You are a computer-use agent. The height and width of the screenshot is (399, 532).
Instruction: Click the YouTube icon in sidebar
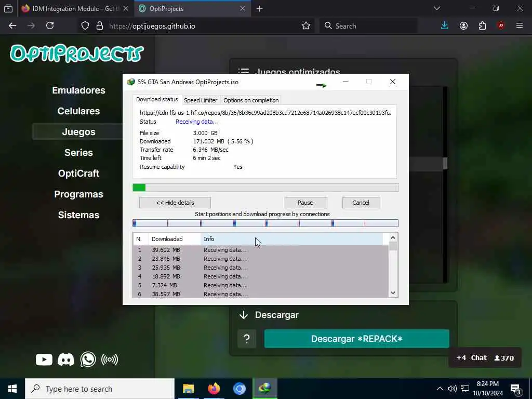click(x=44, y=360)
